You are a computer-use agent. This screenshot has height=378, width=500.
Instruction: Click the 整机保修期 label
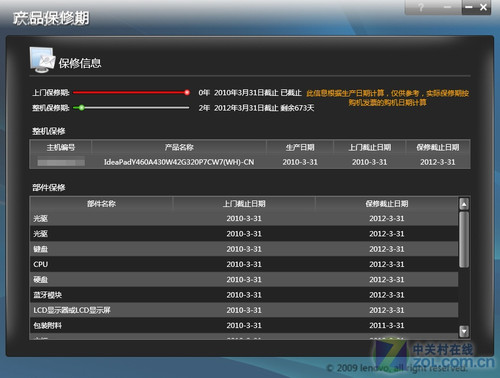tap(51, 107)
